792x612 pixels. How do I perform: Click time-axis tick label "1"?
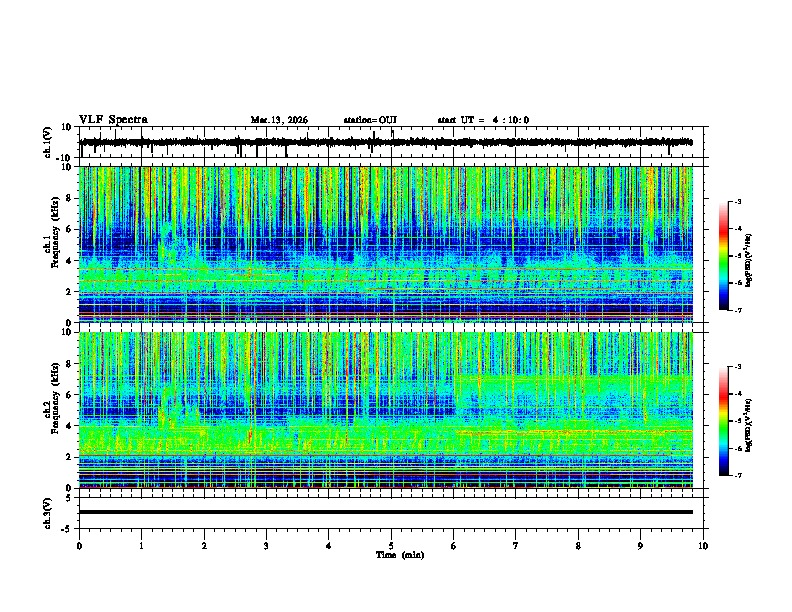coord(141,546)
